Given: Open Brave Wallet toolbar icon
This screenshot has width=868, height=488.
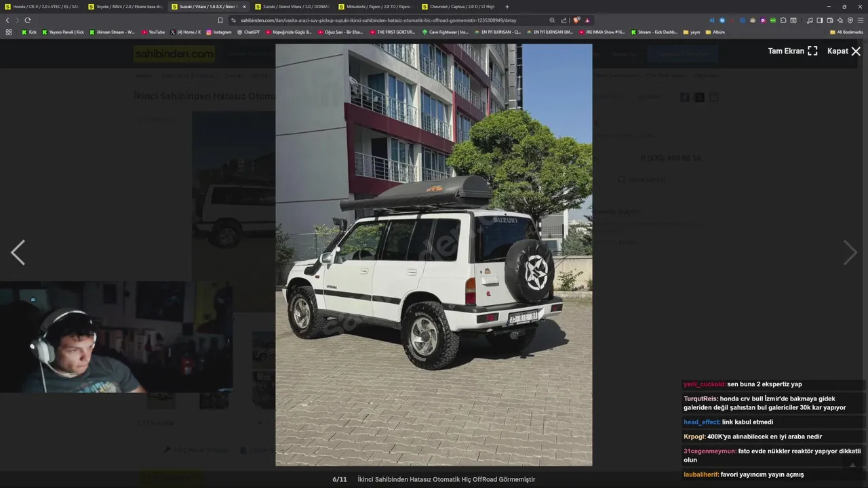Looking at the screenshot, I should 829,20.
